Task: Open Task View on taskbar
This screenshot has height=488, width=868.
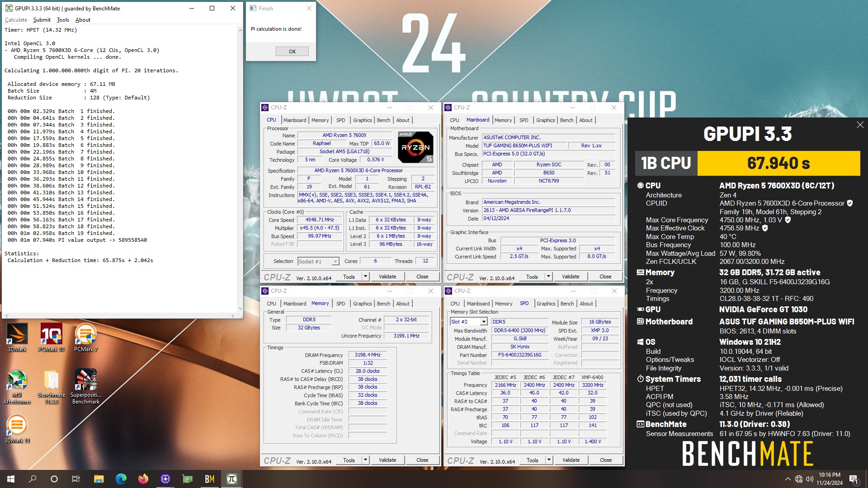Action: tap(76, 479)
